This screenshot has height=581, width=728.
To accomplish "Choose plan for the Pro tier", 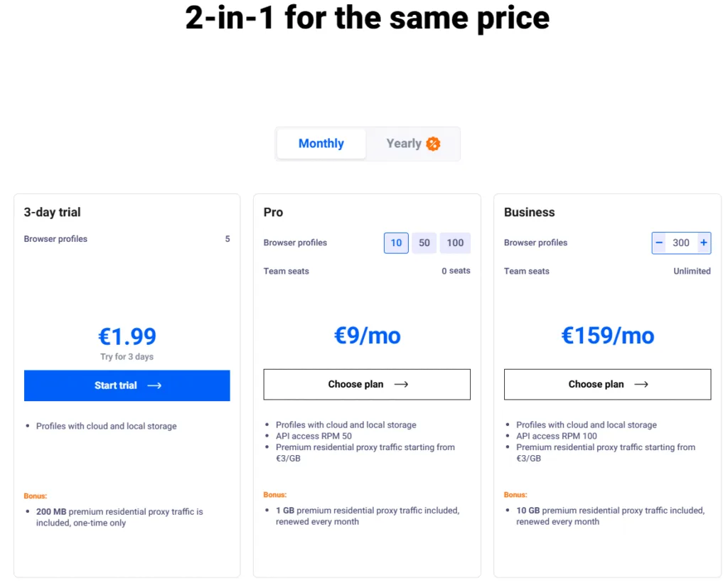I will [x=355, y=384].
